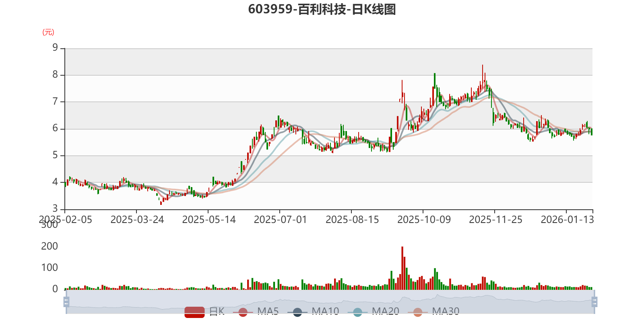Click the right handle of the zoom slider
The width and height of the screenshot is (644, 322).
click(594, 301)
